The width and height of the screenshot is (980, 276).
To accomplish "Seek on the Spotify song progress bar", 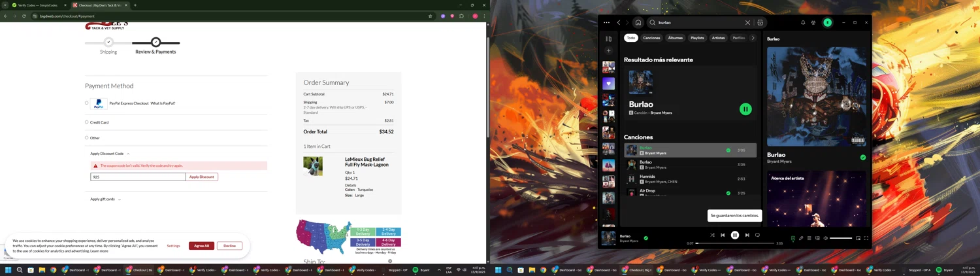I will [734, 243].
